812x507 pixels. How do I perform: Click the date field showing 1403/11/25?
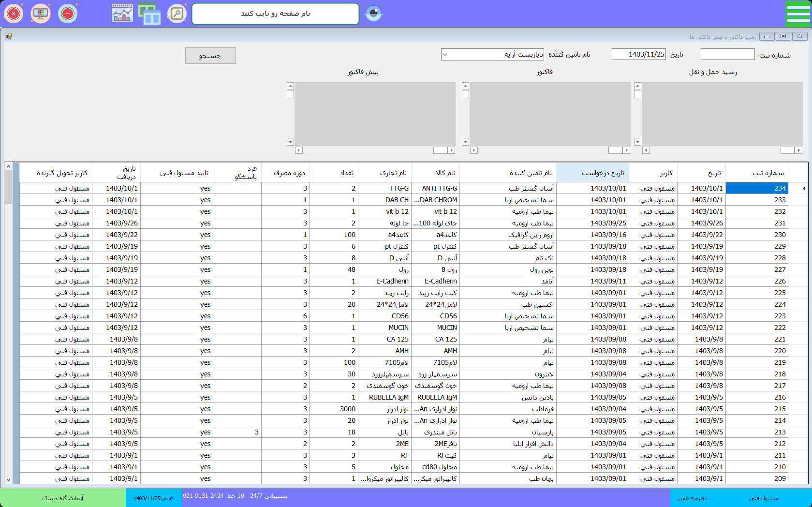(x=638, y=55)
